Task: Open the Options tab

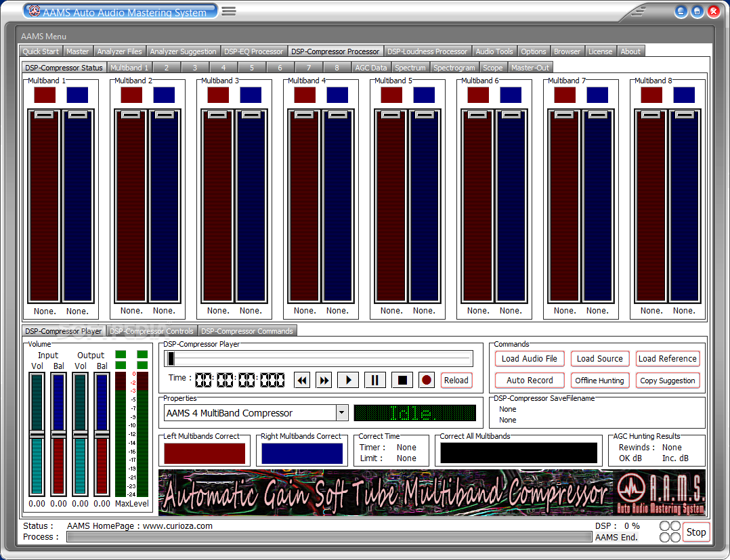Action: (x=534, y=51)
